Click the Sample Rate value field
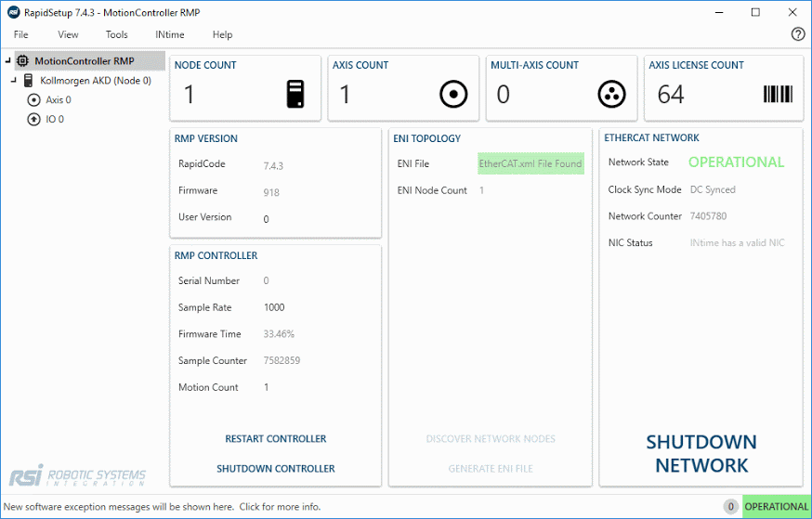This screenshot has height=519, width=812. pos(274,307)
